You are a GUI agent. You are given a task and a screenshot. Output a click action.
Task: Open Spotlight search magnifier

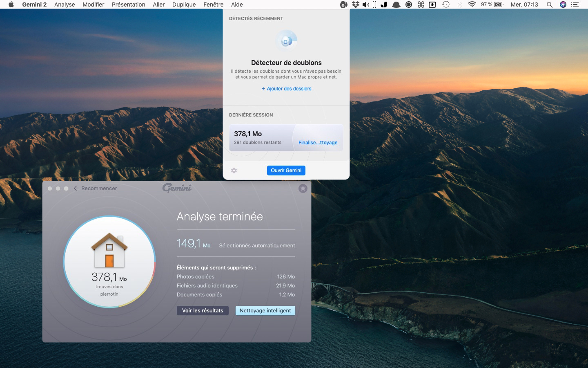[550, 4]
